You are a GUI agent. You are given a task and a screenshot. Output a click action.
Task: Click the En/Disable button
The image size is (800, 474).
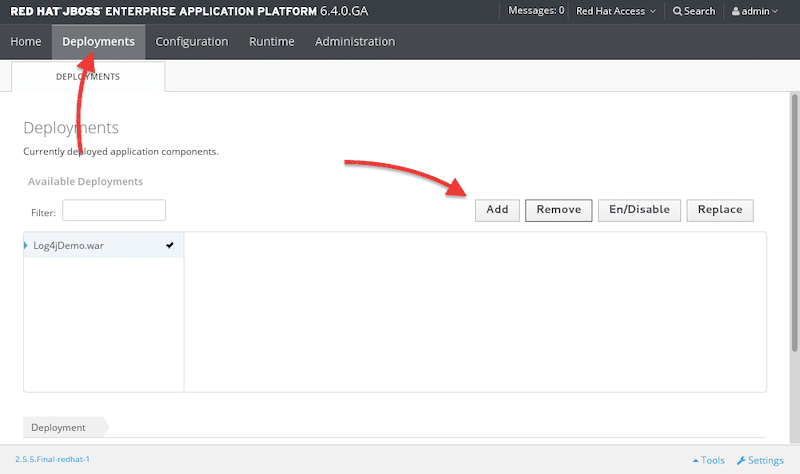[639, 210]
